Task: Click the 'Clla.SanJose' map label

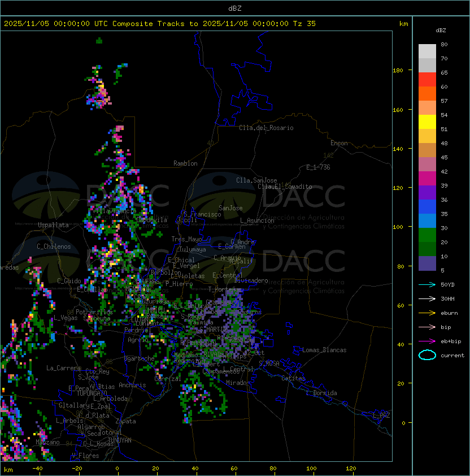Action: tap(256, 180)
